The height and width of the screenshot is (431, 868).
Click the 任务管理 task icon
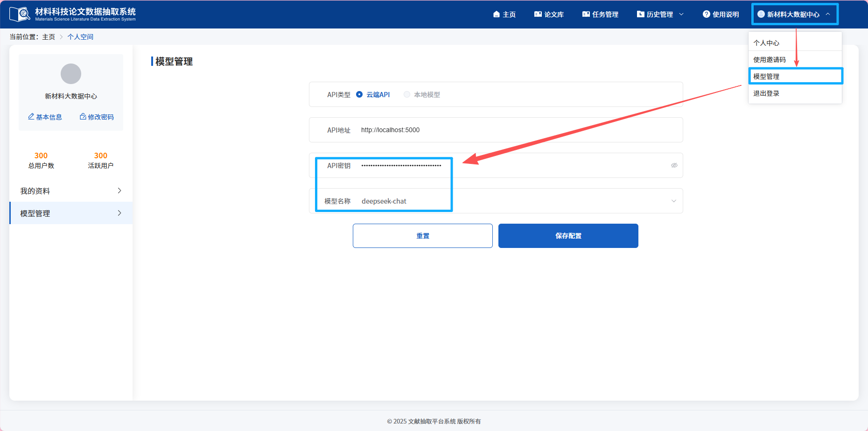click(x=586, y=14)
